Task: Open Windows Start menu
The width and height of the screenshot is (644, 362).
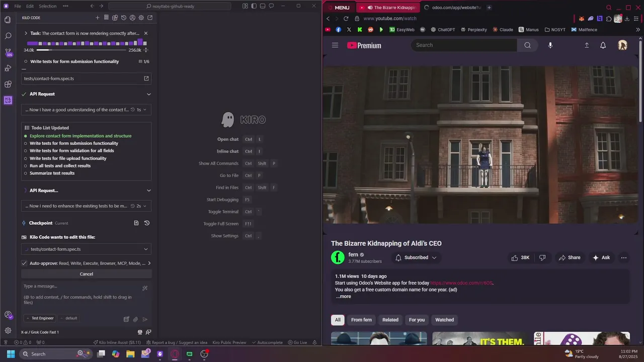Action: pos(11,354)
